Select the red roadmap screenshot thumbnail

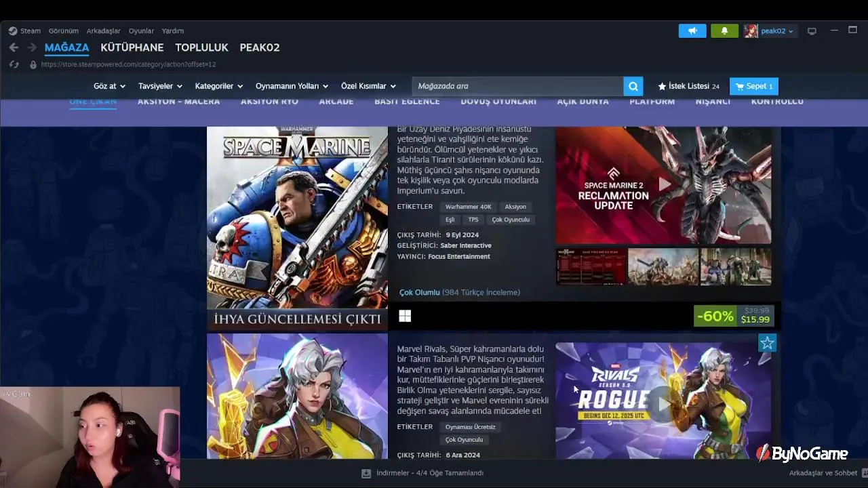click(591, 266)
